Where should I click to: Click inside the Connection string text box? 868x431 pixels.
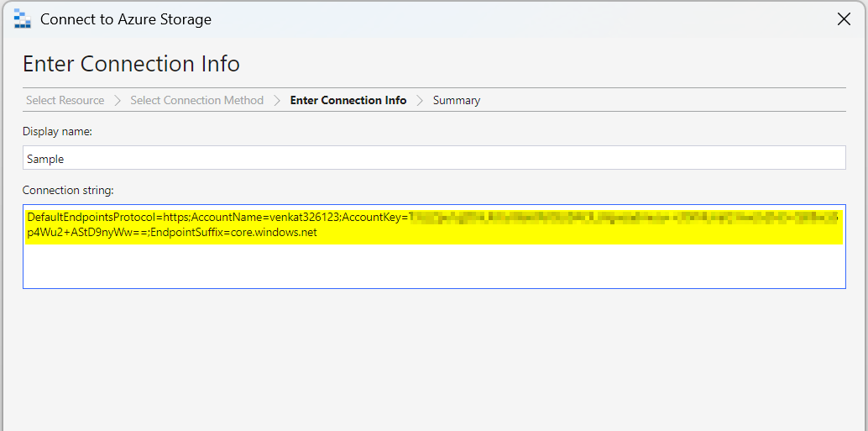click(x=434, y=246)
